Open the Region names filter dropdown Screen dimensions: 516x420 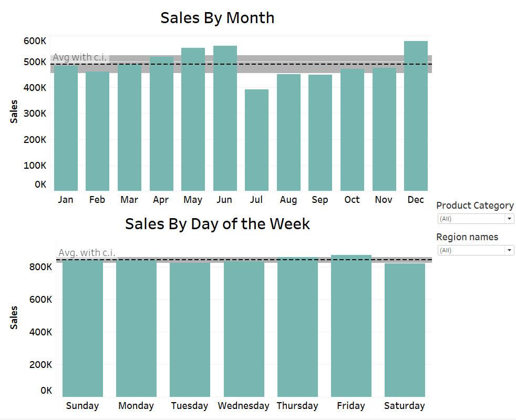(476, 250)
